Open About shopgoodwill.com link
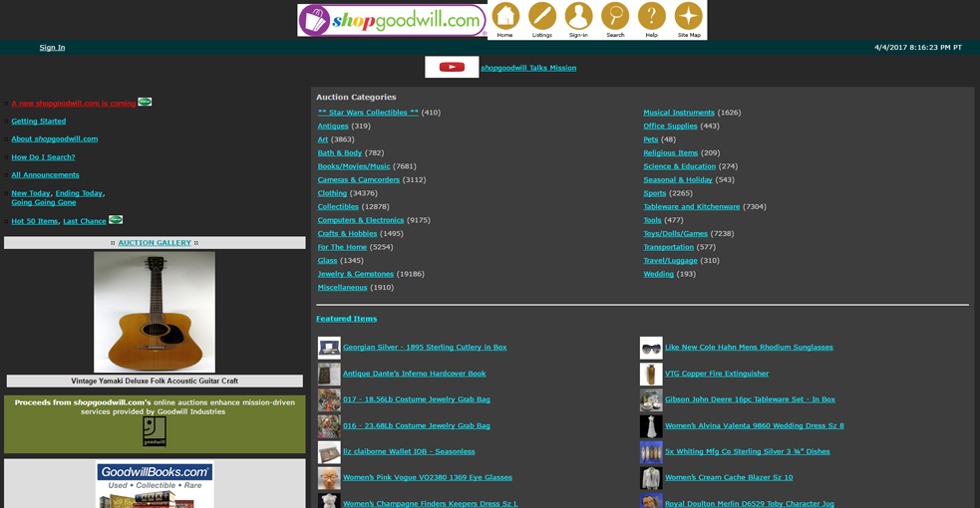 [55, 139]
